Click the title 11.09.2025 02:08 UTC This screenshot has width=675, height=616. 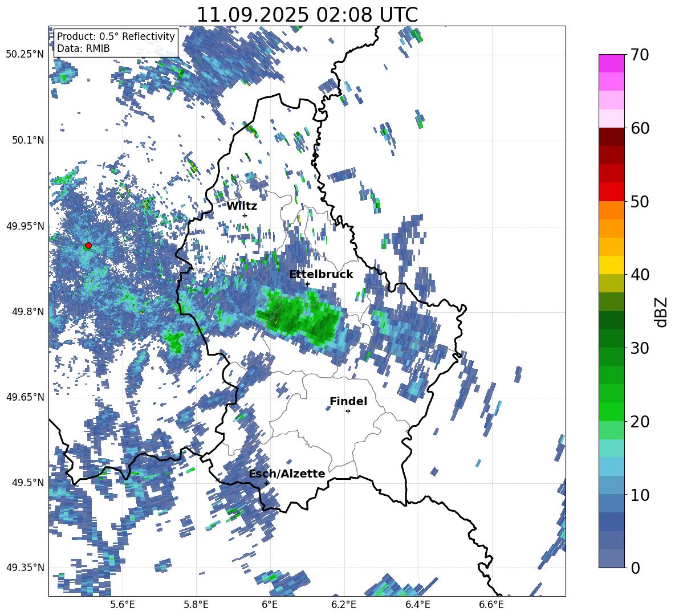(x=307, y=15)
